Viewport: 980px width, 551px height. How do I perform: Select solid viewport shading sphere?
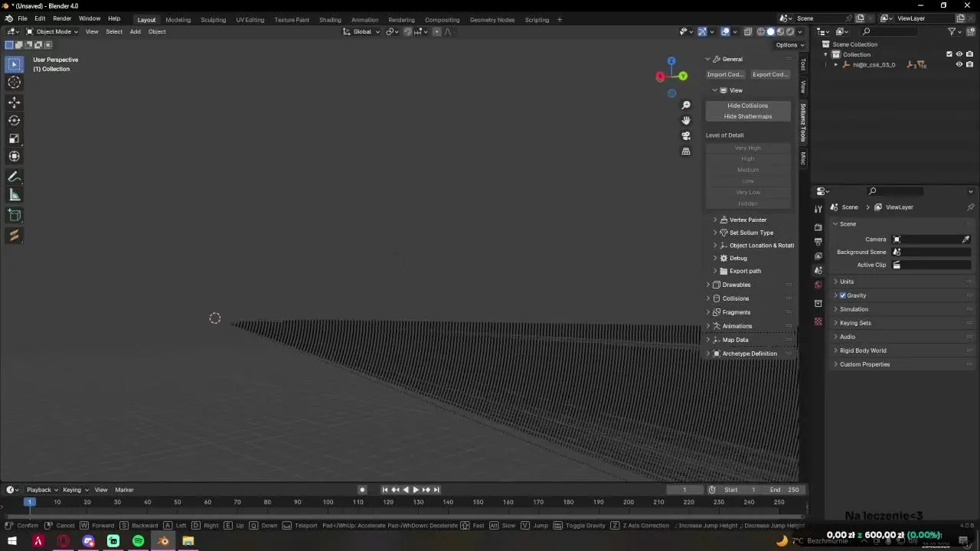(x=771, y=31)
